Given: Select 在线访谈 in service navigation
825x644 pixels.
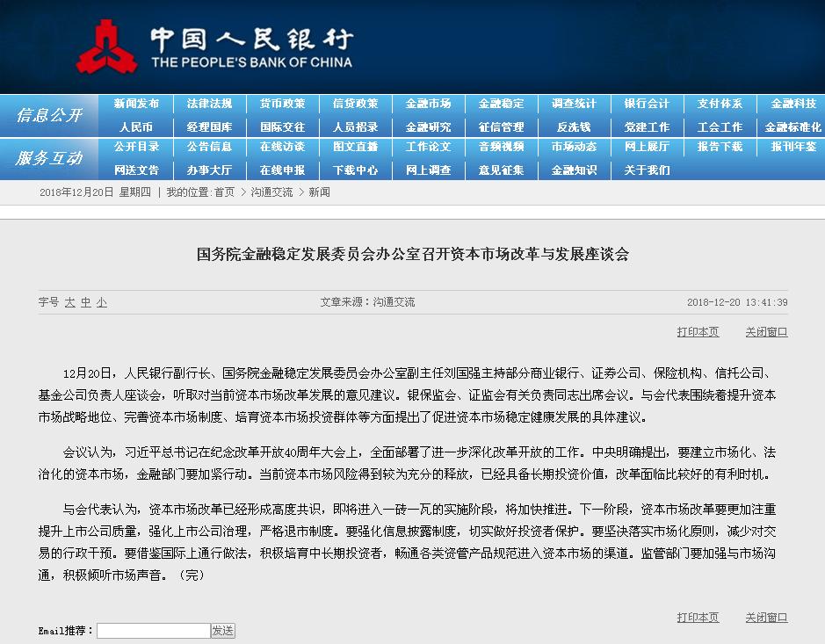Looking at the screenshot, I should point(283,147).
